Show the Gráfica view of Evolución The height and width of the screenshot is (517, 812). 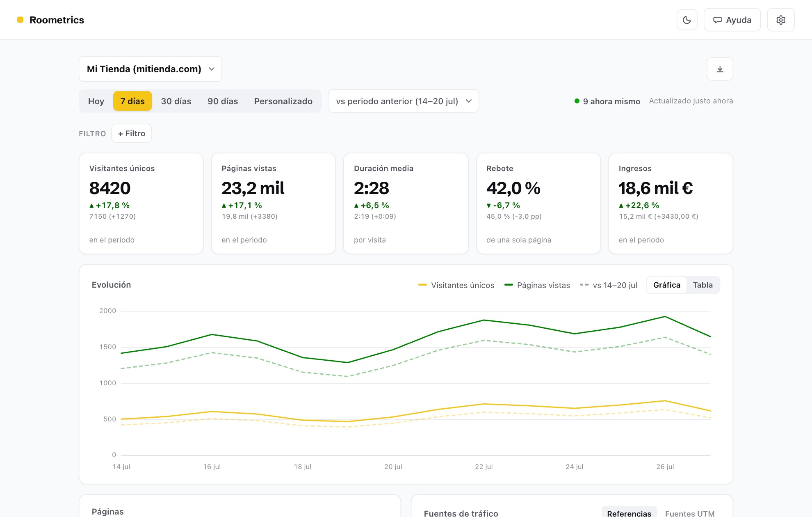pyautogui.click(x=666, y=285)
